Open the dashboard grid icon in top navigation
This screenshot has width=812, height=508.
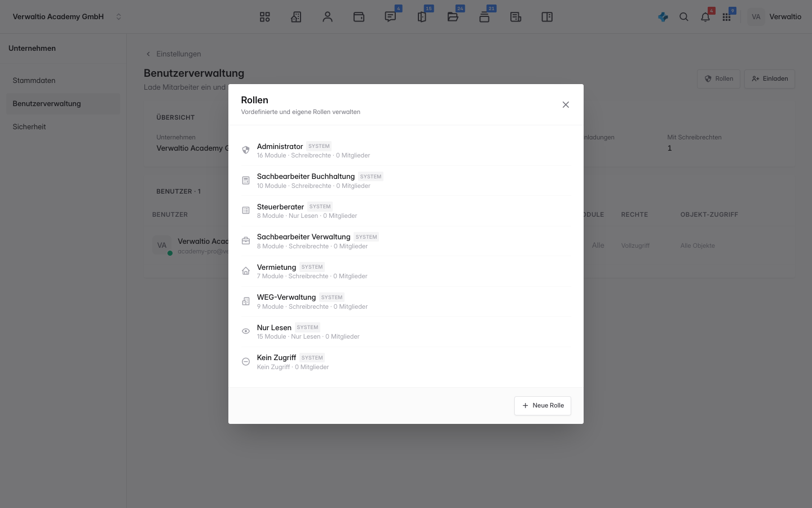click(x=264, y=17)
